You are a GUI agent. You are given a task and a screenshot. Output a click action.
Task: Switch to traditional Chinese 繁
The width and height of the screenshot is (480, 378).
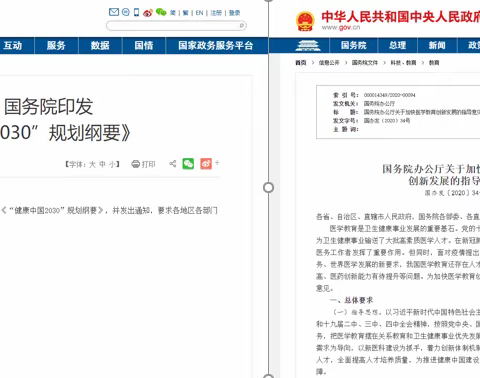186,13
